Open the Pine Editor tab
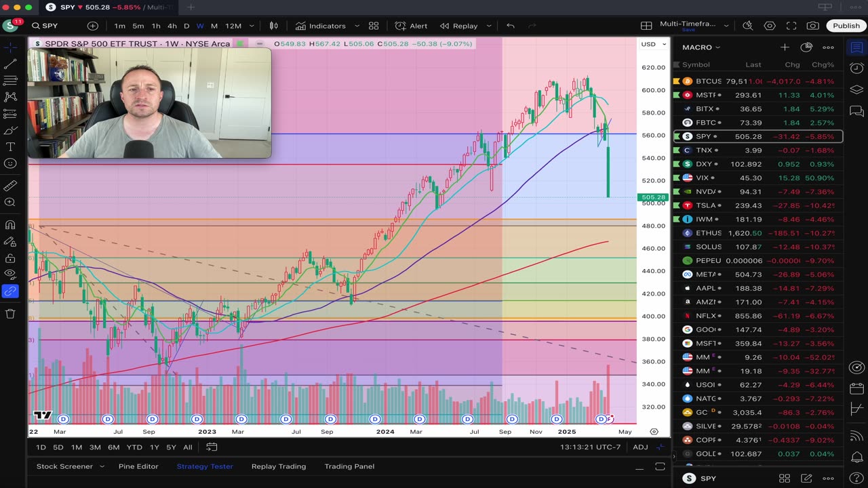This screenshot has width=868, height=488. point(138,466)
